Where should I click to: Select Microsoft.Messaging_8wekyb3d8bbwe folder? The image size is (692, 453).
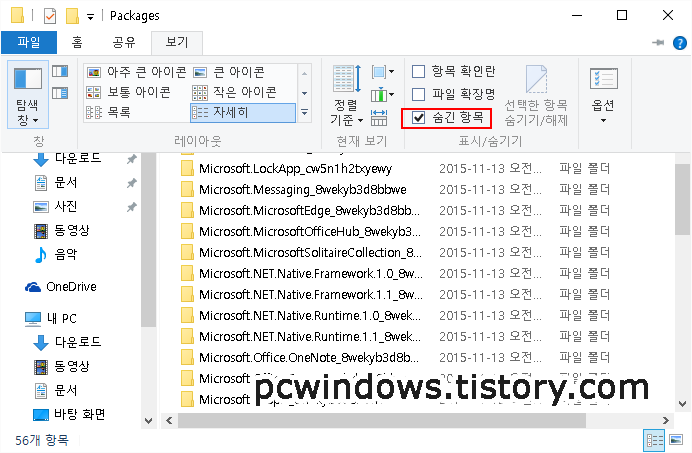click(x=303, y=190)
